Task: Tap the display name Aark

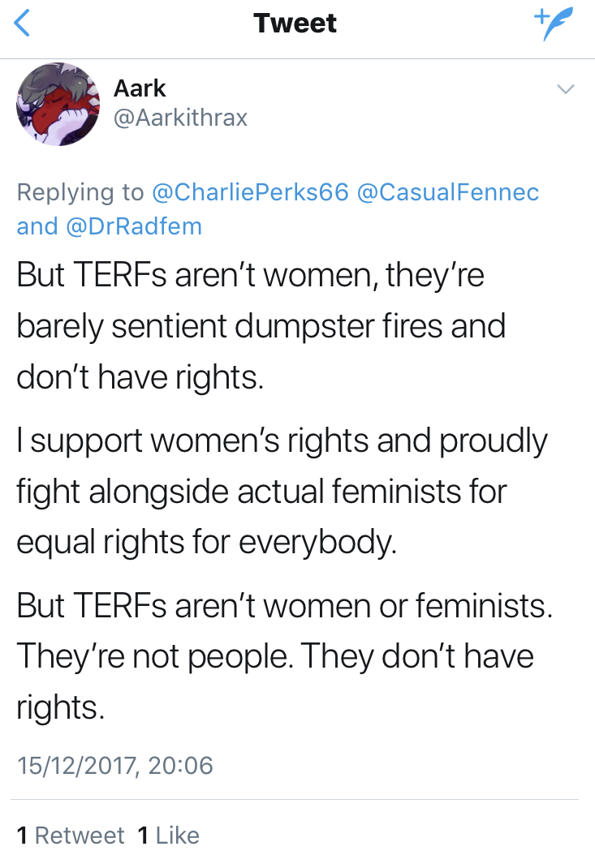Action: pyautogui.click(x=139, y=89)
